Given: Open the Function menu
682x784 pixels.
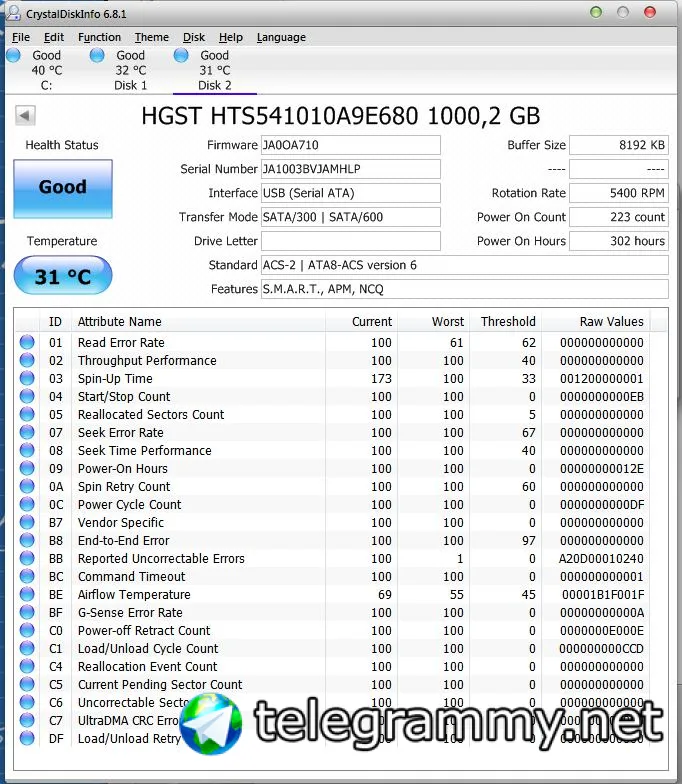Looking at the screenshot, I should coord(99,37).
